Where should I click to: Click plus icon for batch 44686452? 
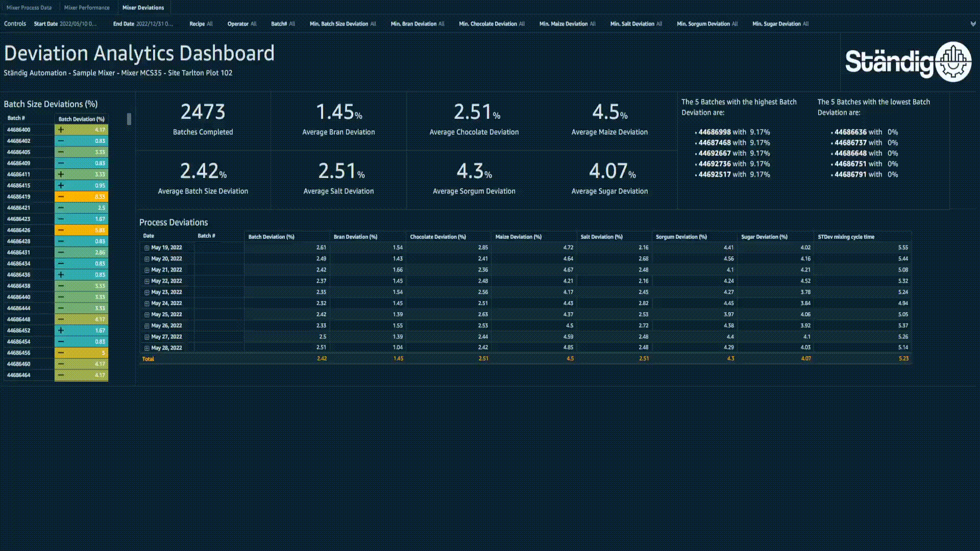click(61, 330)
